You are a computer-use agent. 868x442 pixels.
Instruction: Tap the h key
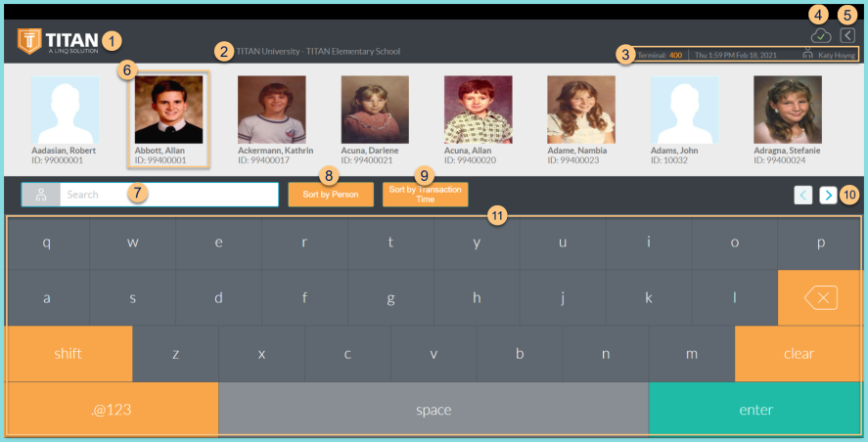tap(477, 298)
